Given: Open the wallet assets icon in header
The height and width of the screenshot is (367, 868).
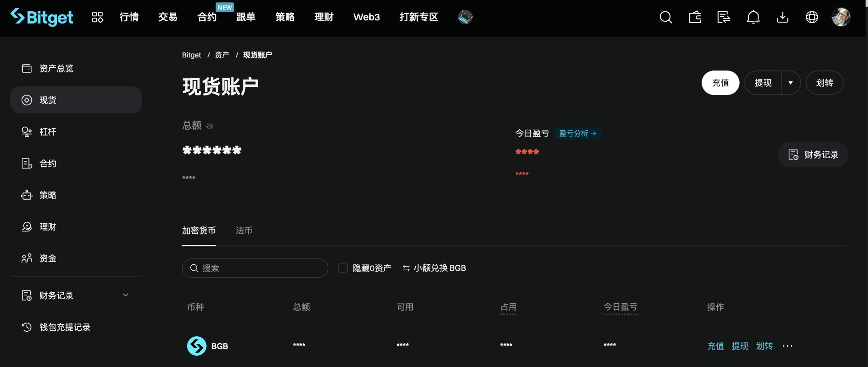Looking at the screenshot, I should [x=695, y=17].
